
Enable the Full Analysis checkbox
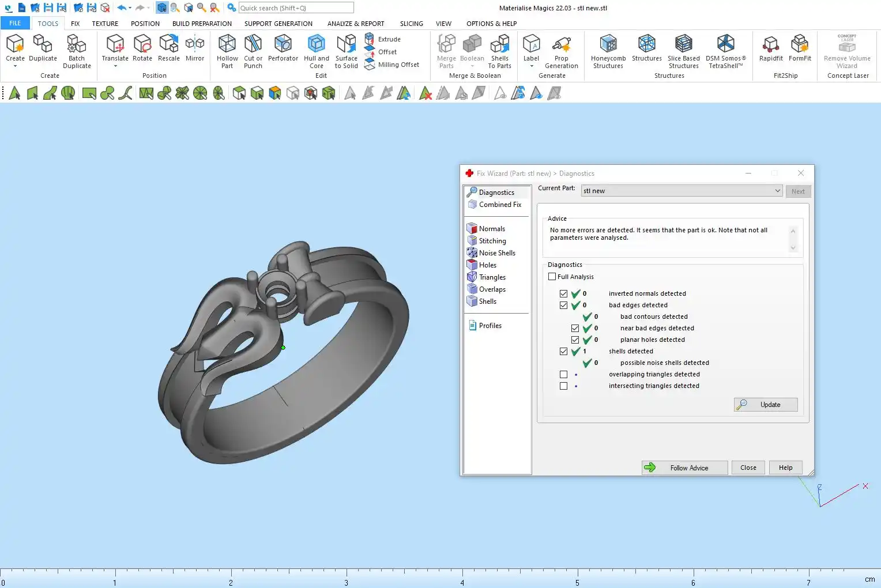click(x=552, y=277)
